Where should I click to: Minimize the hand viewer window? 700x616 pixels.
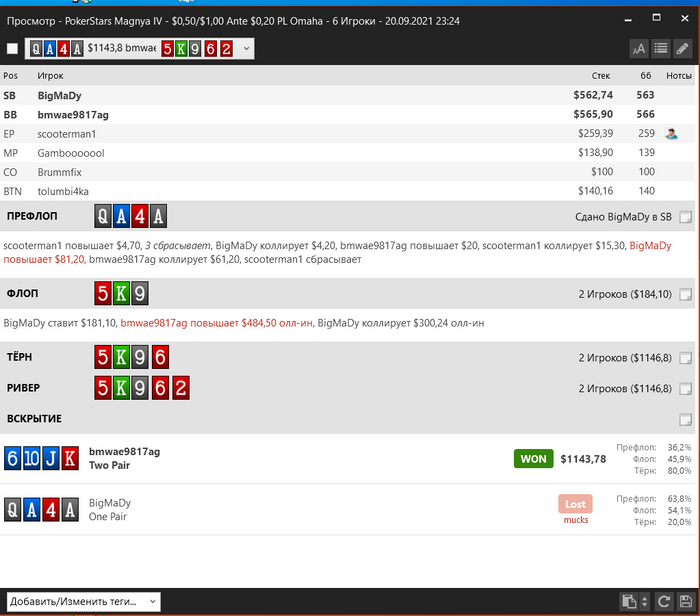[x=628, y=20]
